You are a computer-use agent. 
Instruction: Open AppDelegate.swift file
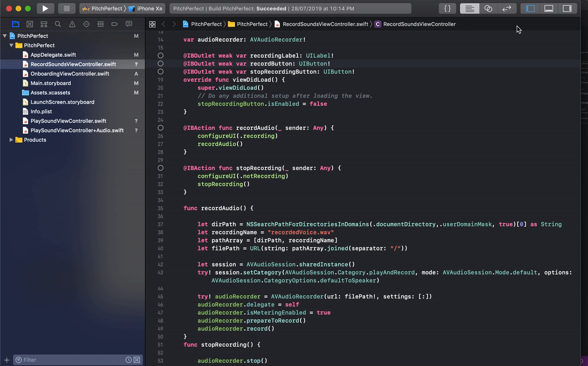[x=53, y=55]
